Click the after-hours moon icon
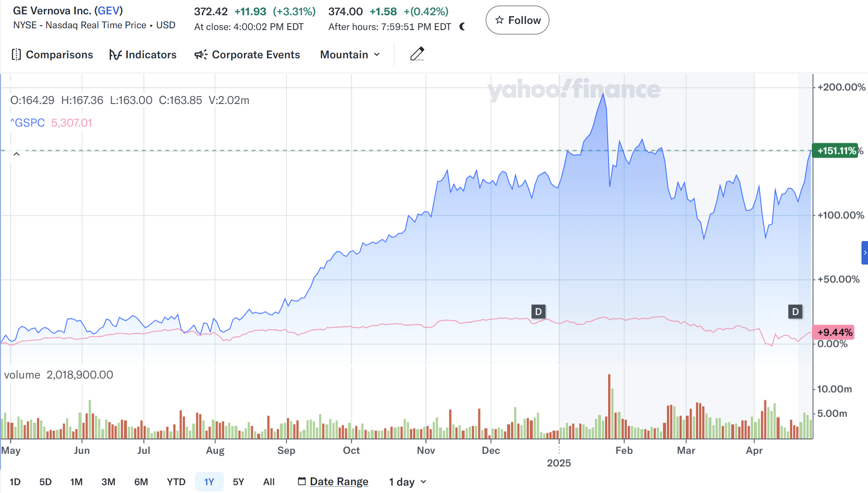 pos(462,27)
